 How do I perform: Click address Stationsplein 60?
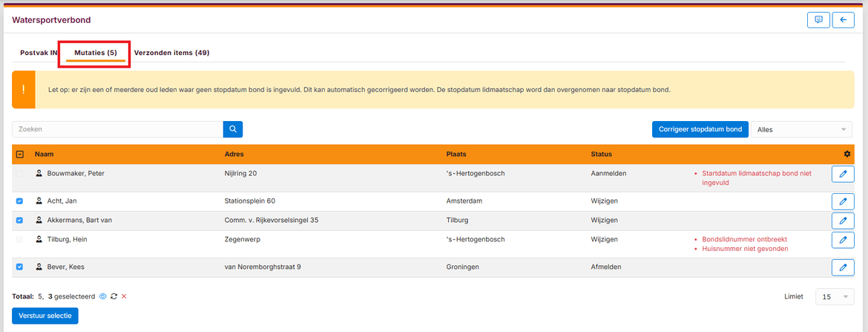pyautogui.click(x=250, y=201)
